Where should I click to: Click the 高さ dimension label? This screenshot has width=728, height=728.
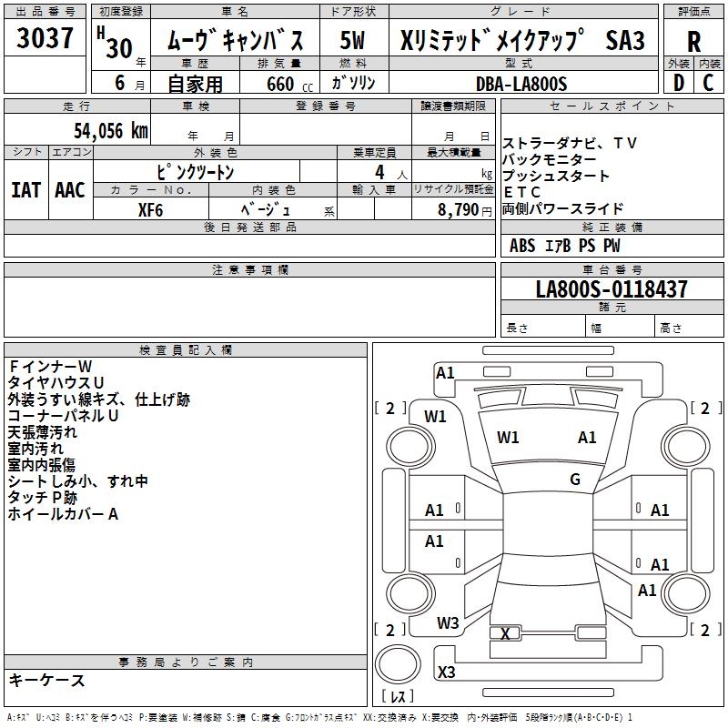671,328
